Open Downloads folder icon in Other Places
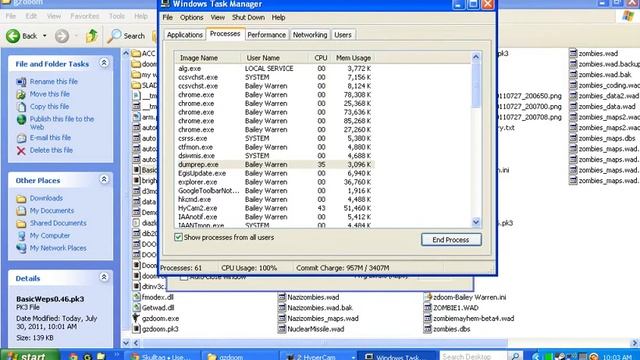The width and height of the screenshot is (640, 360). coord(21,199)
